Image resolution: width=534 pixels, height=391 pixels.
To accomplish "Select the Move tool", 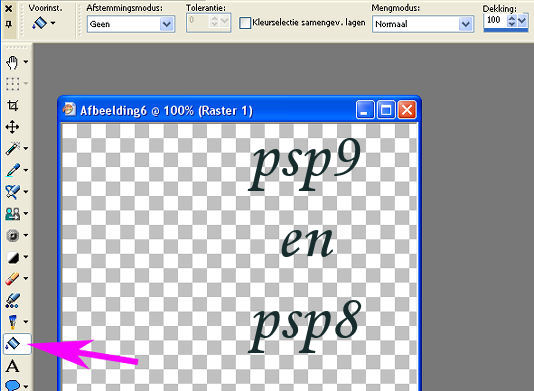I will tap(12, 127).
